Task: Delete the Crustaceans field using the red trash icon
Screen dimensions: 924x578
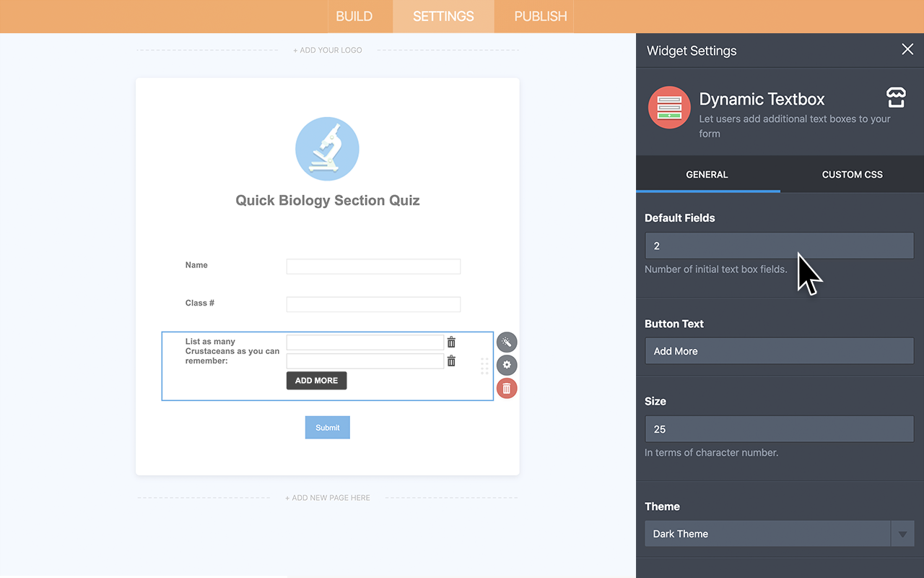Action: (x=507, y=388)
